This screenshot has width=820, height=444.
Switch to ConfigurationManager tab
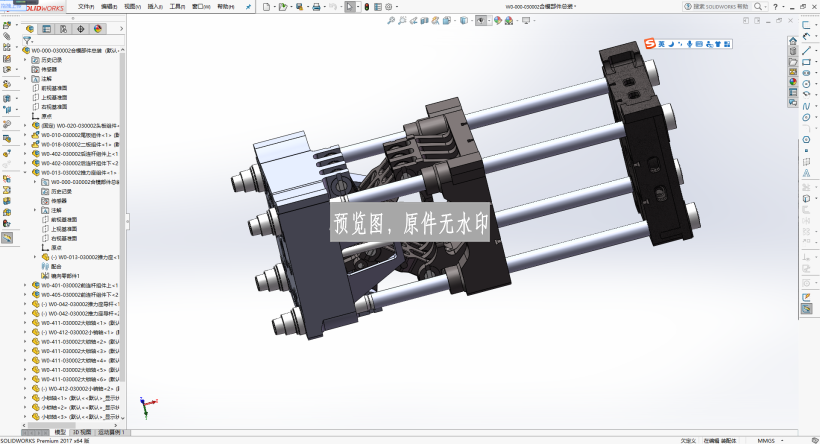[63, 29]
